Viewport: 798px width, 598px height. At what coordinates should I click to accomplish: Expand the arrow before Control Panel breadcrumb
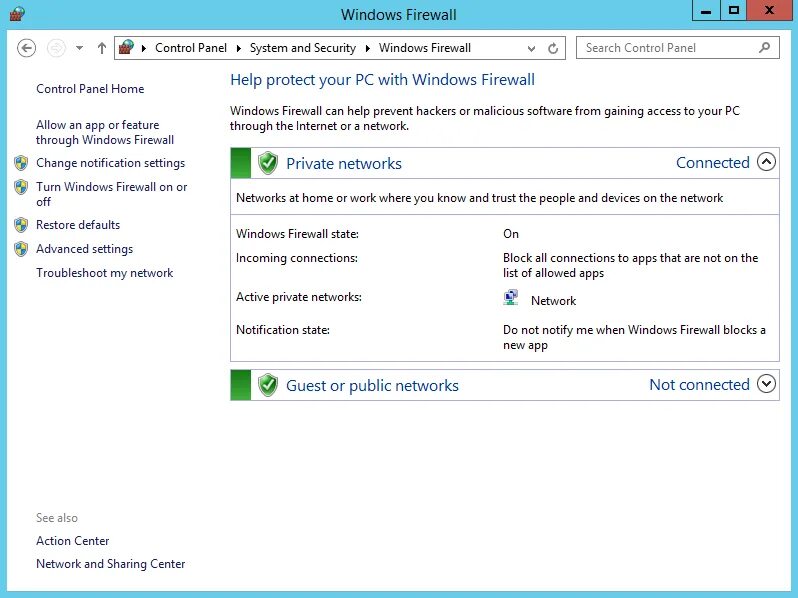point(144,48)
